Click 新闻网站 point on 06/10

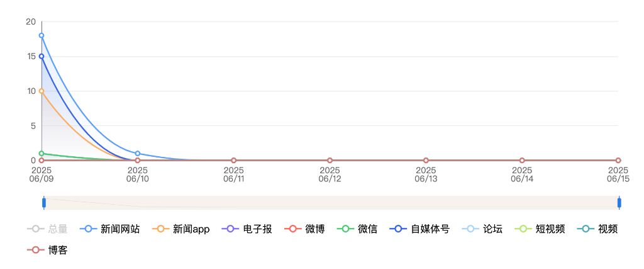click(138, 154)
